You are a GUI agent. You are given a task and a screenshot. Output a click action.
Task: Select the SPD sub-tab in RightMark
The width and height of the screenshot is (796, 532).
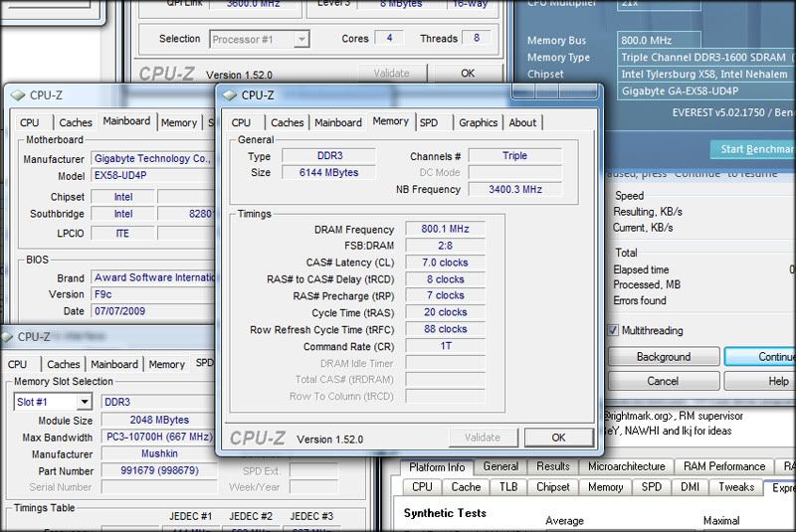[x=652, y=487]
